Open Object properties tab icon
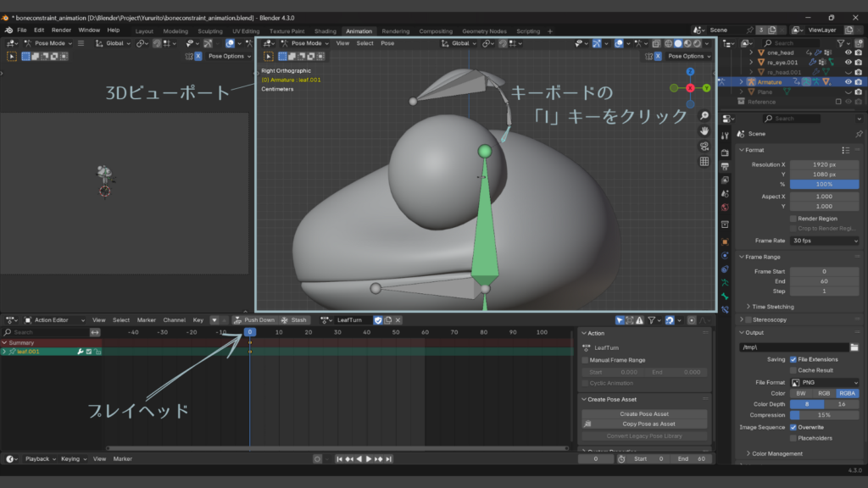The image size is (868, 488). coord(726,241)
